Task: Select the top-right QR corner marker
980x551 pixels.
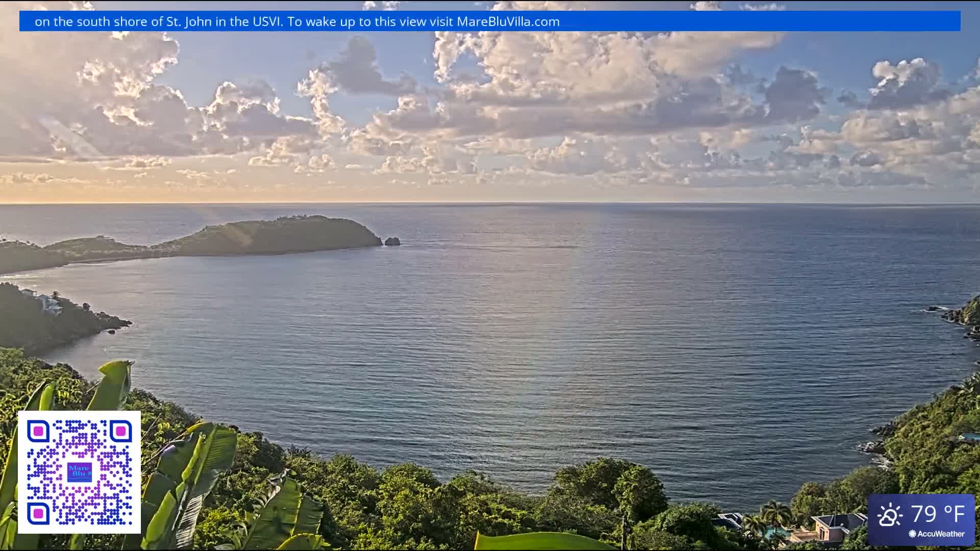Action: [121, 431]
